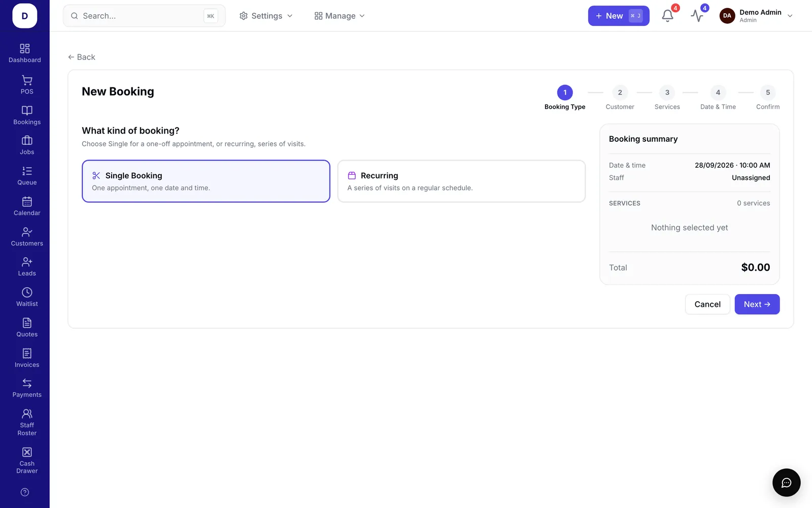Open the Calendar icon in sidebar
This screenshot has width=812, height=508.
point(27,201)
